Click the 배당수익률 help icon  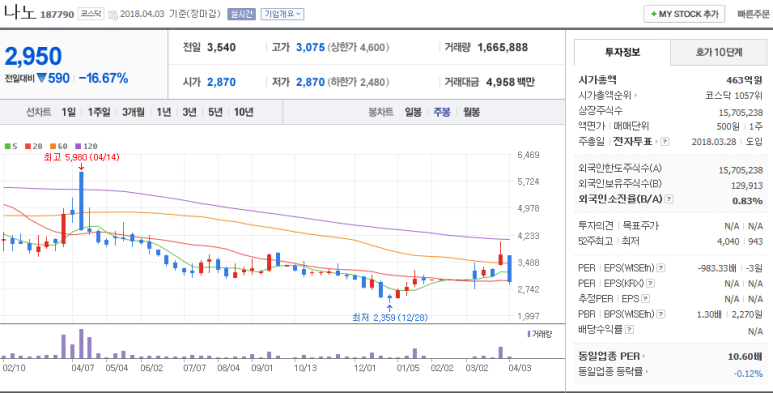tap(630, 329)
